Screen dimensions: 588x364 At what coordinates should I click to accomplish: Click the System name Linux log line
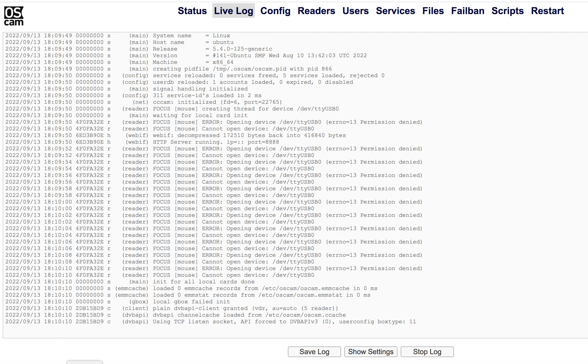[x=191, y=36]
